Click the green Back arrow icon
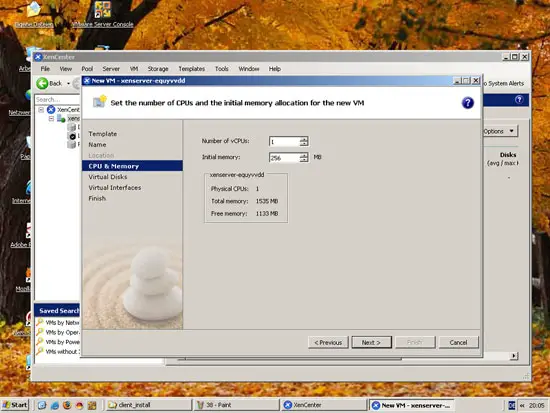 tap(42, 83)
